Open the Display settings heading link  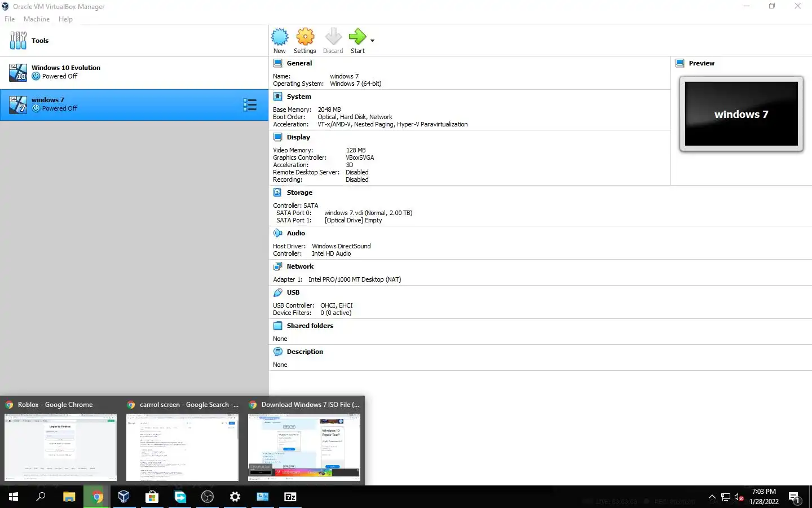click(298, 137)
